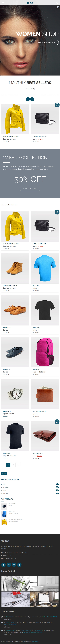Viewport: 60px width, 644px height.
Task: Click the next page arrow in pagination
Action: pyautogui.click(x=18, y=465)
